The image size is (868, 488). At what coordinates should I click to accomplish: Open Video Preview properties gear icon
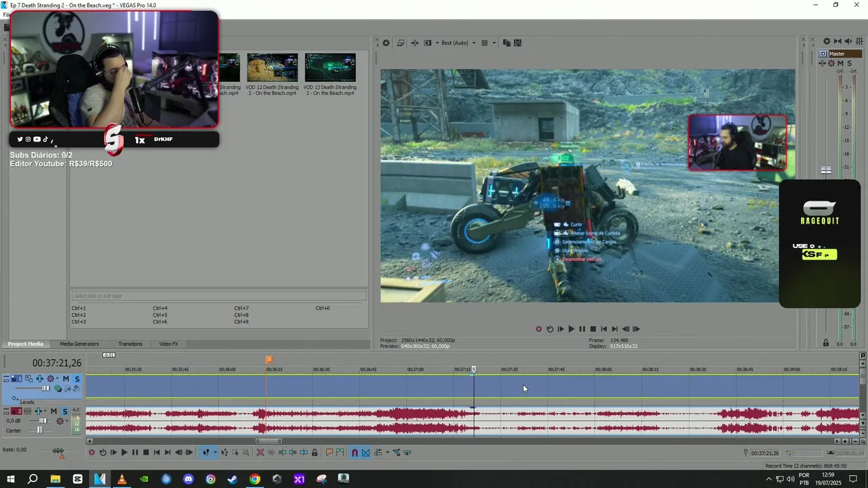pyautogui.click(x=386, y=43)
